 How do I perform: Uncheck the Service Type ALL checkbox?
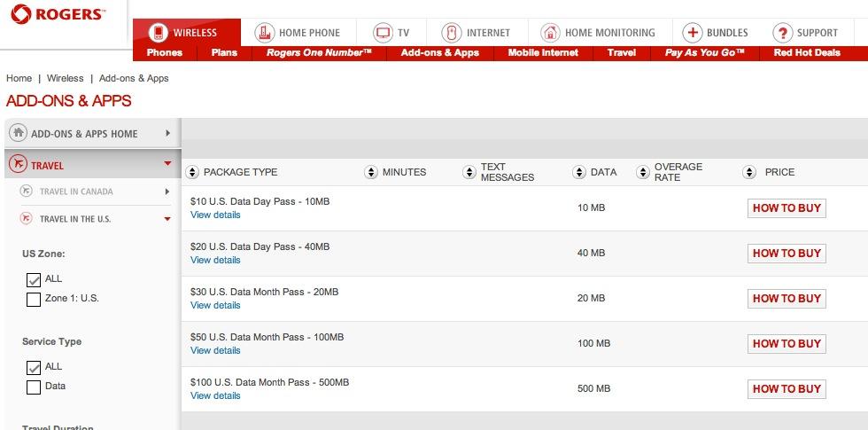(x=34, y=367)
